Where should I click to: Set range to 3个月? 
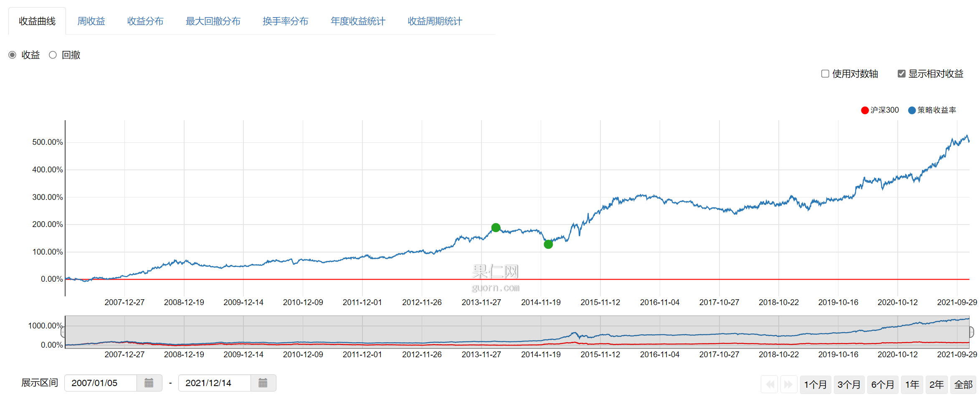tap(849, 384)
